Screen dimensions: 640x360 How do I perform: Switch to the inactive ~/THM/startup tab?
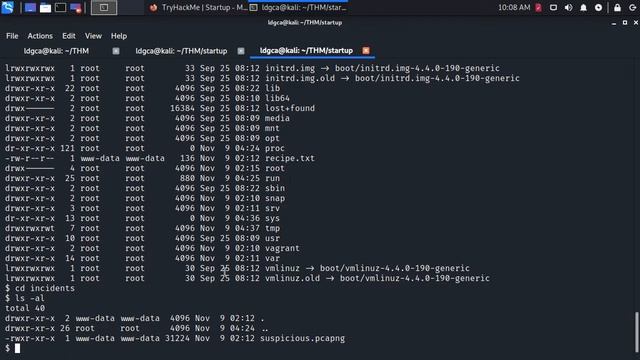[x=181, y=51]
